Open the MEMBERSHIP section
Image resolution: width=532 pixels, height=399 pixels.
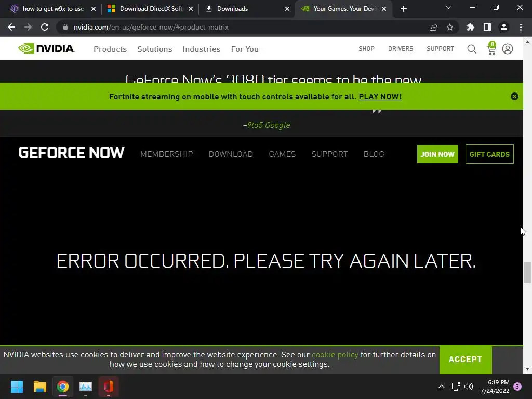167,154
